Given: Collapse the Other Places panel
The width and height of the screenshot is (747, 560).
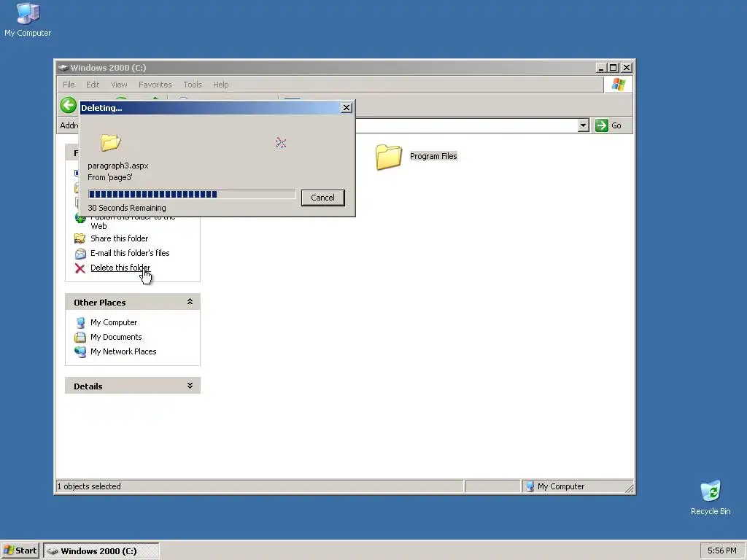Looking at the screenshot, I should 190,302.
